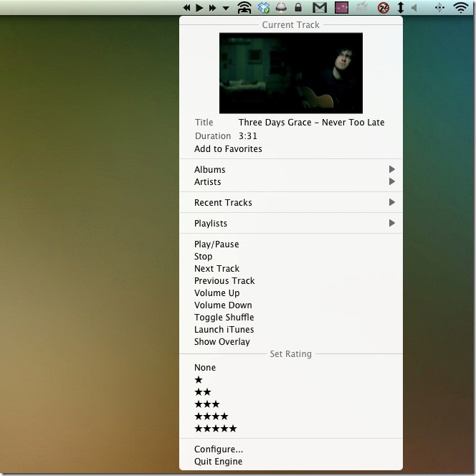476x476 pixels.
Task: Select Play/Pause menu item
Action: pos(290,244)
